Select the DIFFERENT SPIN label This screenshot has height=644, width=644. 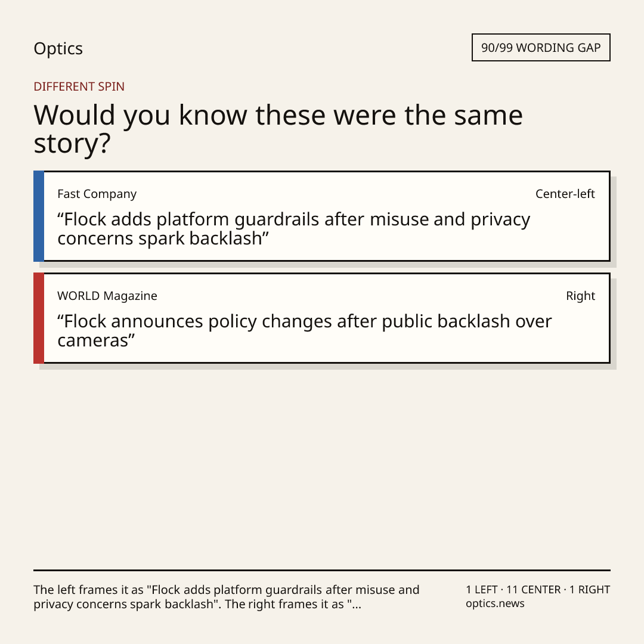[x=79, y=86]
